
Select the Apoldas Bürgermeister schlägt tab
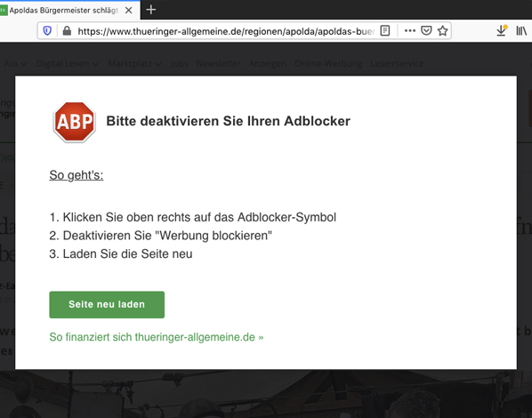70,10
